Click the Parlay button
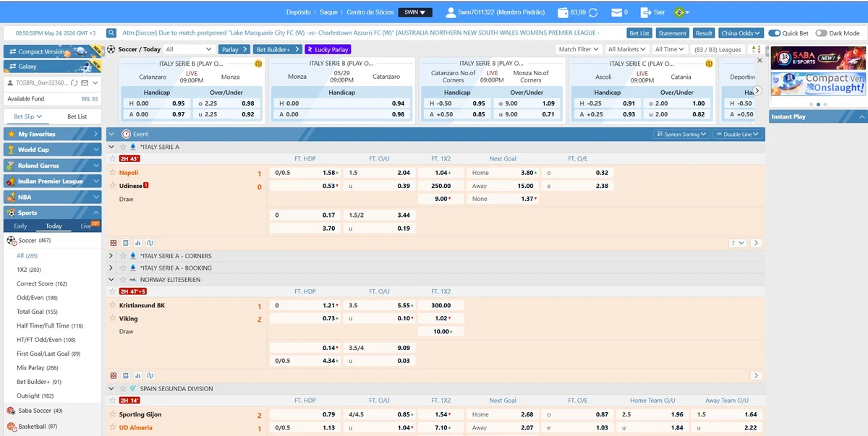The width and height of the screenshot is (868, 436). pos(234,49)
